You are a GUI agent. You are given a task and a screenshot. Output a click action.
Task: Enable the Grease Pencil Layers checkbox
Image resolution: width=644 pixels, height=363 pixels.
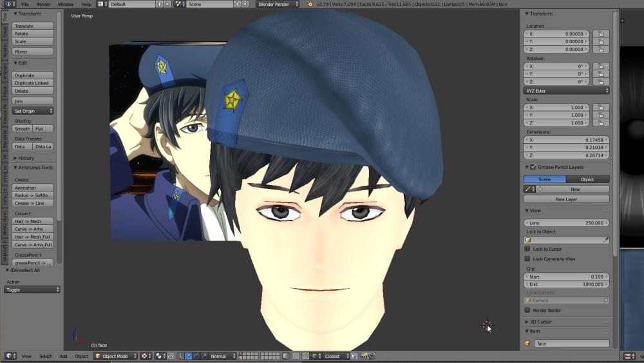(533, 168)
